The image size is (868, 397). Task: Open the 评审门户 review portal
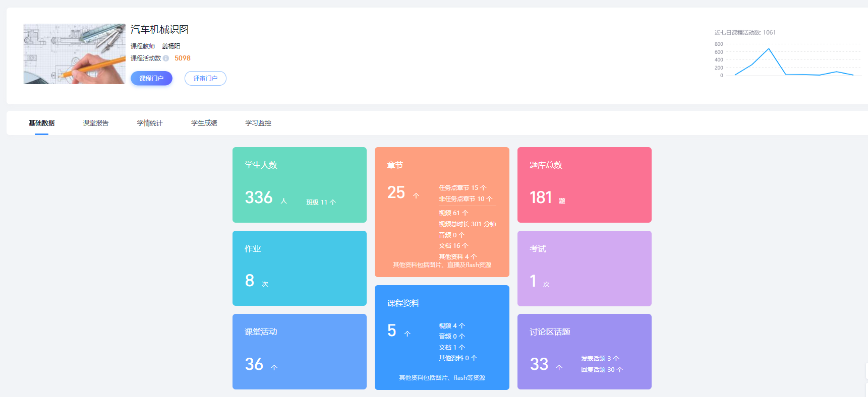[205, 79]
